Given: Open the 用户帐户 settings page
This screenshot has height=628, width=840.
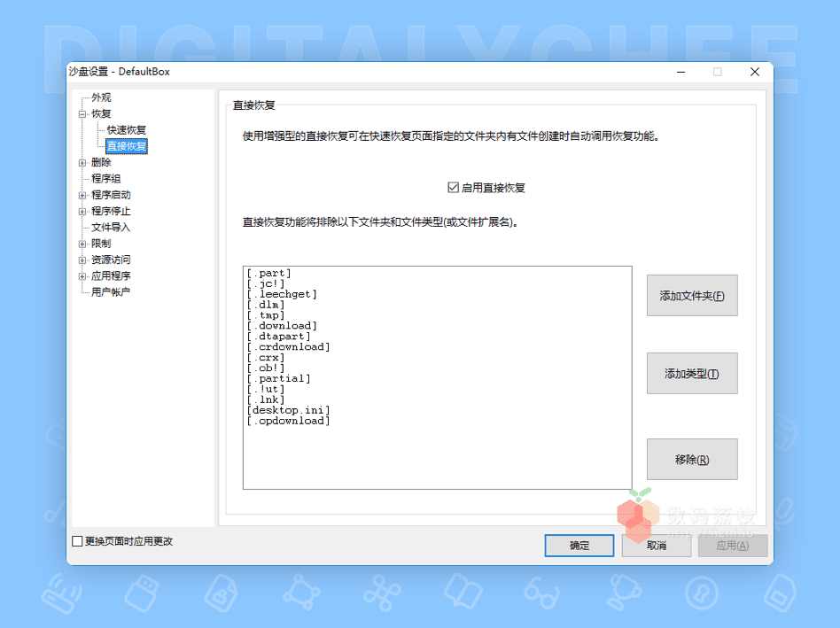Looking at the screenshot, I should point(111,292).
